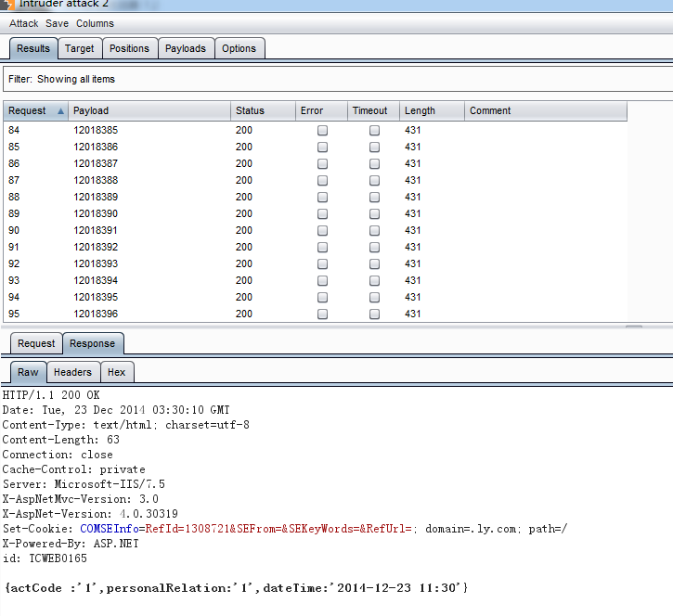
Task: Switch to the Target tab
Action: click(x=80, y=48)
